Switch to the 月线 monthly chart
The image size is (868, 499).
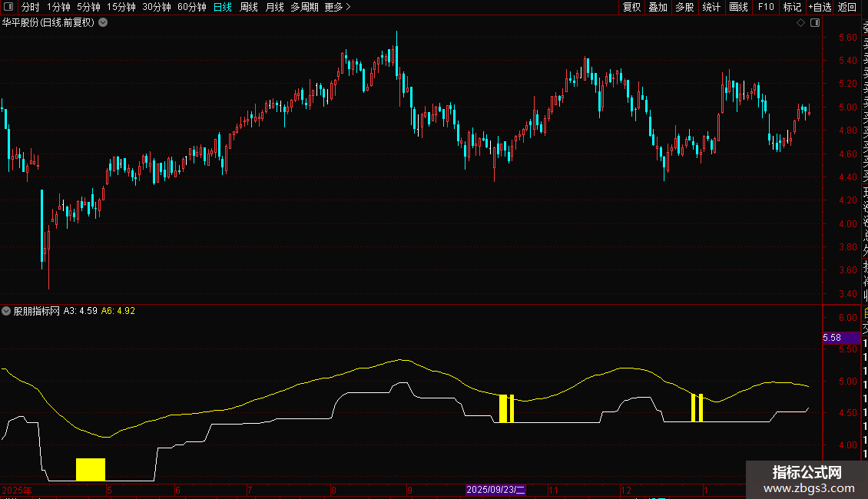coord(274,7)
